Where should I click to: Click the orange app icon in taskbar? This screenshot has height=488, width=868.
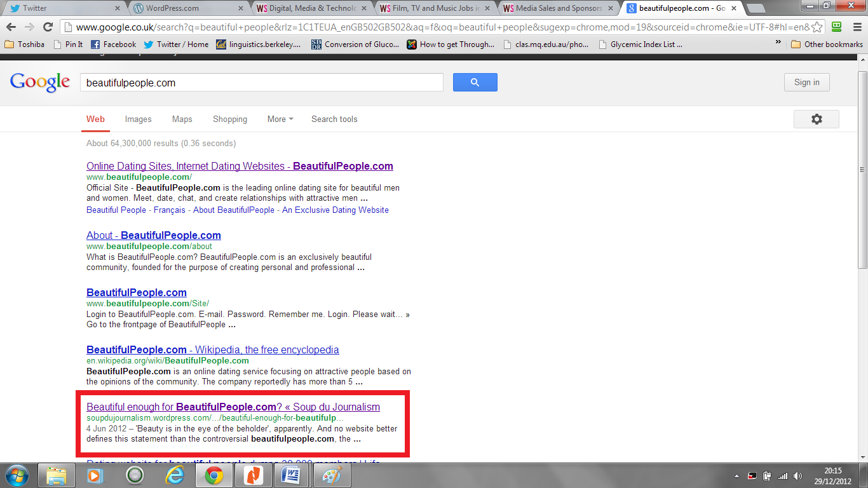tap(253, 475)
